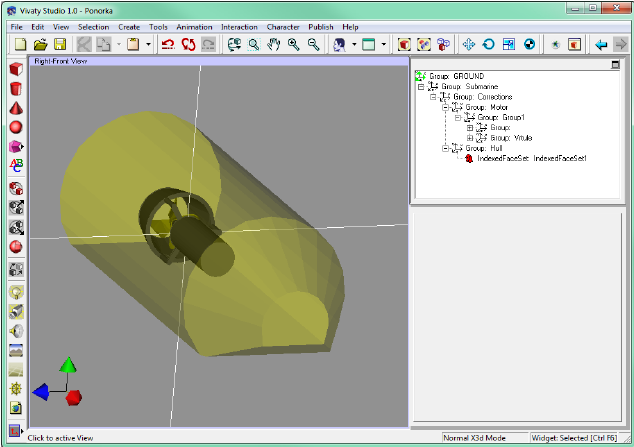Open the File menu

pyautogui.click(x=17, y=27)
